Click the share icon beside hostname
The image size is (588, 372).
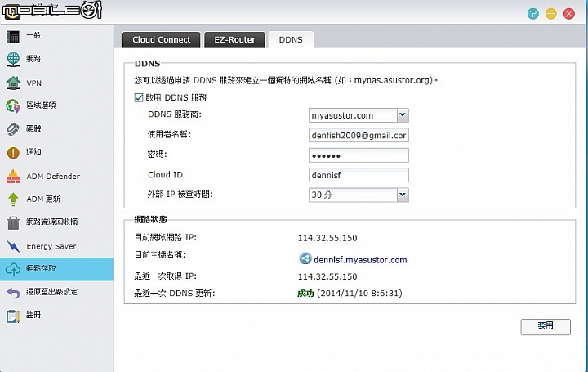tap(305, 258)
